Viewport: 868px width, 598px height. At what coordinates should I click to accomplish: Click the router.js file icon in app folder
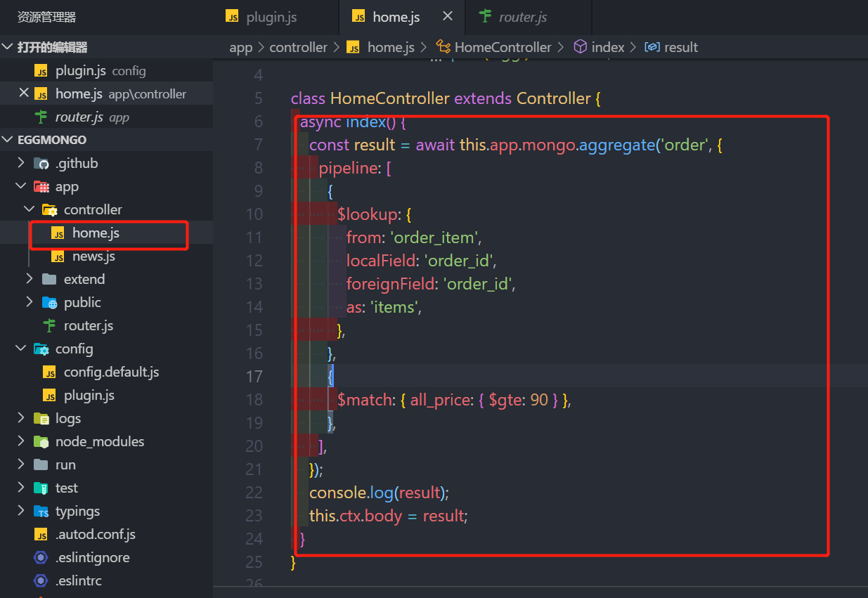tap(49, 325)
